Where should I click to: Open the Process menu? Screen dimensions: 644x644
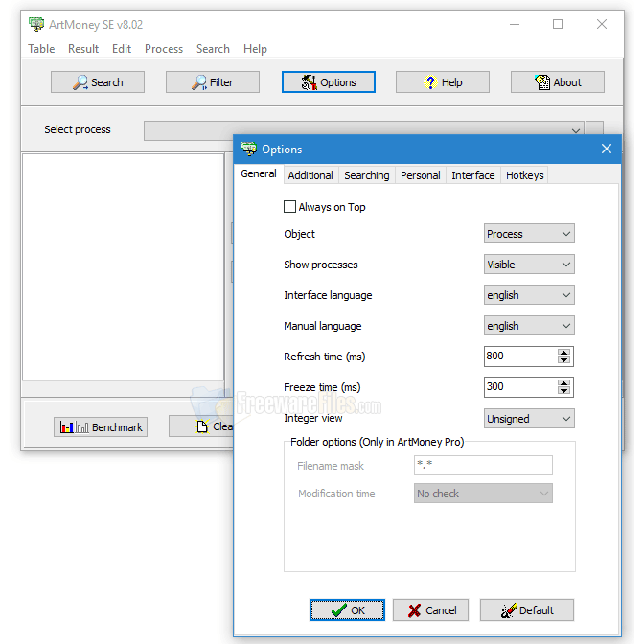pos(164,49)
